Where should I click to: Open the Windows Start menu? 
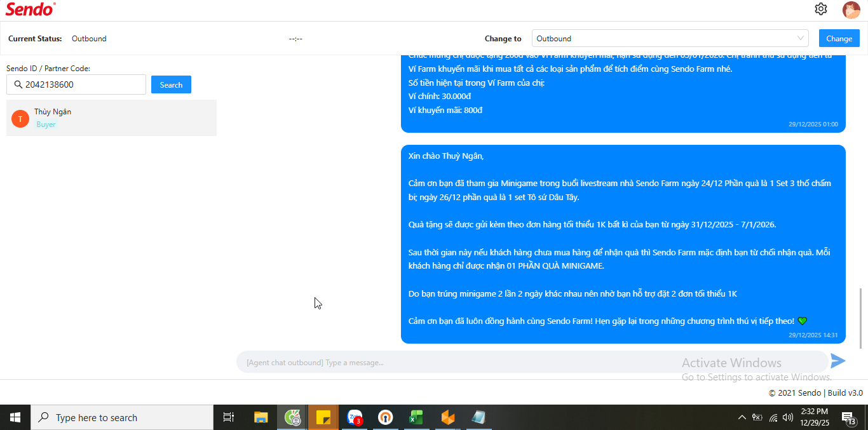coord(15,417)
